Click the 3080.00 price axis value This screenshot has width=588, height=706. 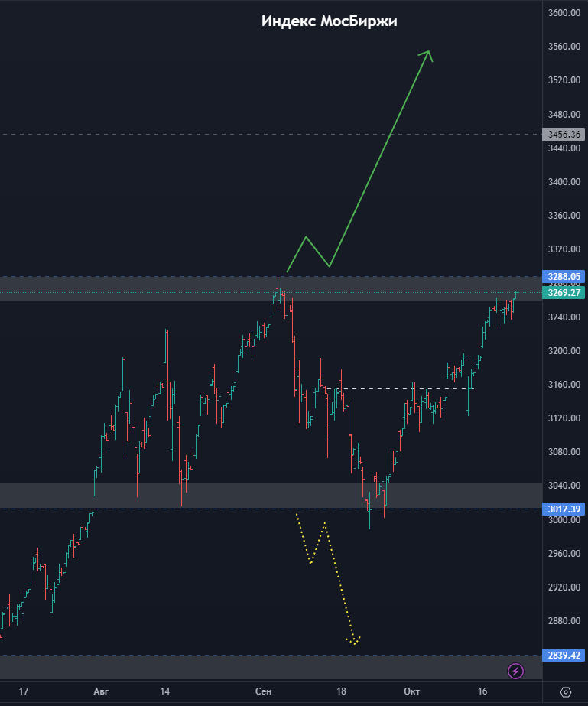point(564,451)
